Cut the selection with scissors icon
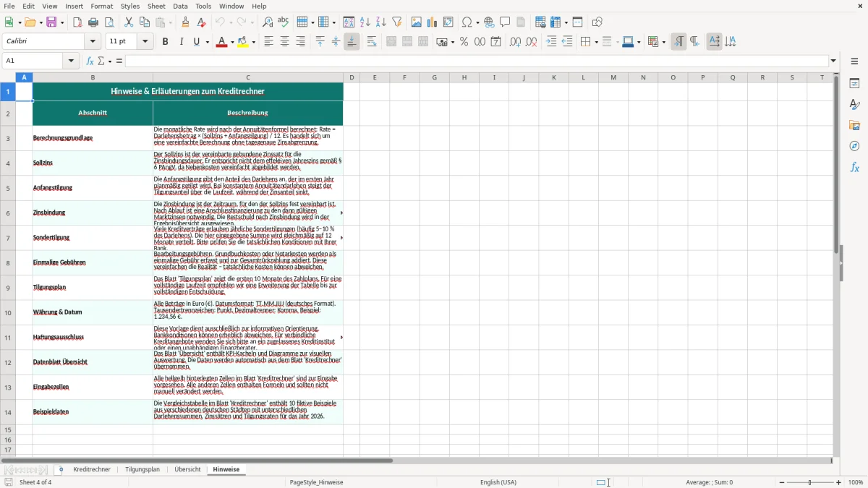Viewport: 868px width, 488px height. click(x=129, y=22)
